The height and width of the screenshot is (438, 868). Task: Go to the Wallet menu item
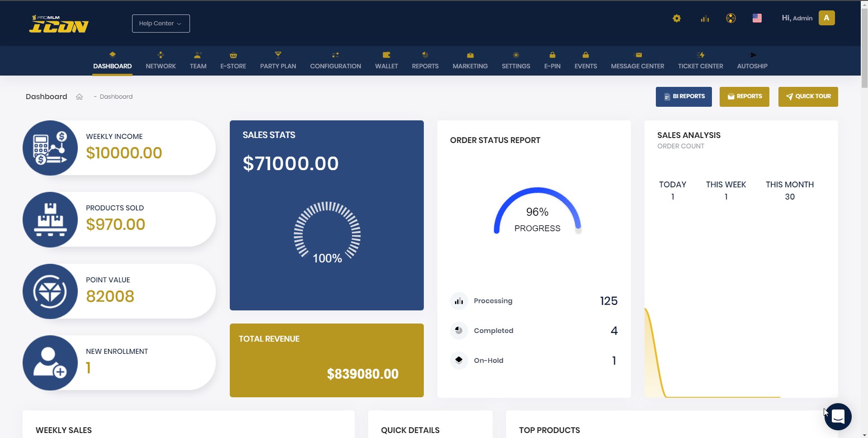(x=386, y=61)
